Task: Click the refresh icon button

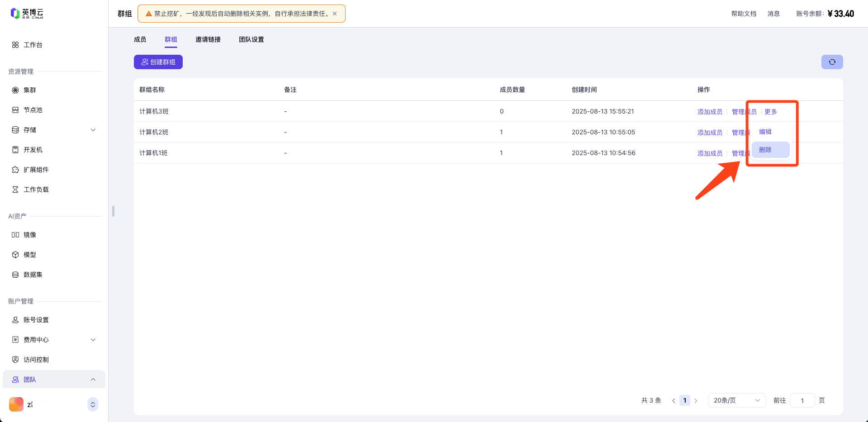Action: point(832,62)
